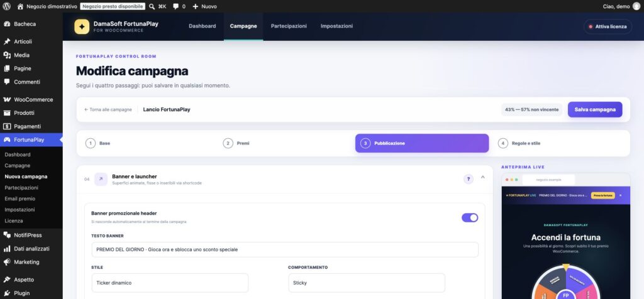The width and height of the screenshot is (644, 299).
Task: Click the plus Nuovo icon
Action: pyautogui.click(x=195, y=6)
